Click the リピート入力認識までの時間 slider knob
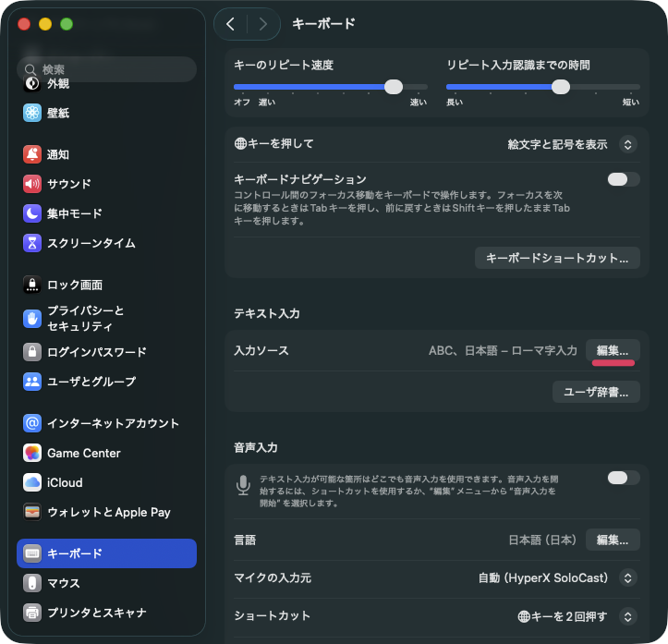This screenshot has height=644, width=668. click(561, 87)
